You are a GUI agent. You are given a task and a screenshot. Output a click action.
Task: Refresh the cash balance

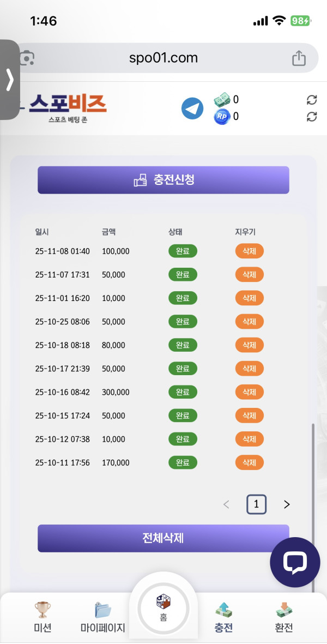(312, 100)
